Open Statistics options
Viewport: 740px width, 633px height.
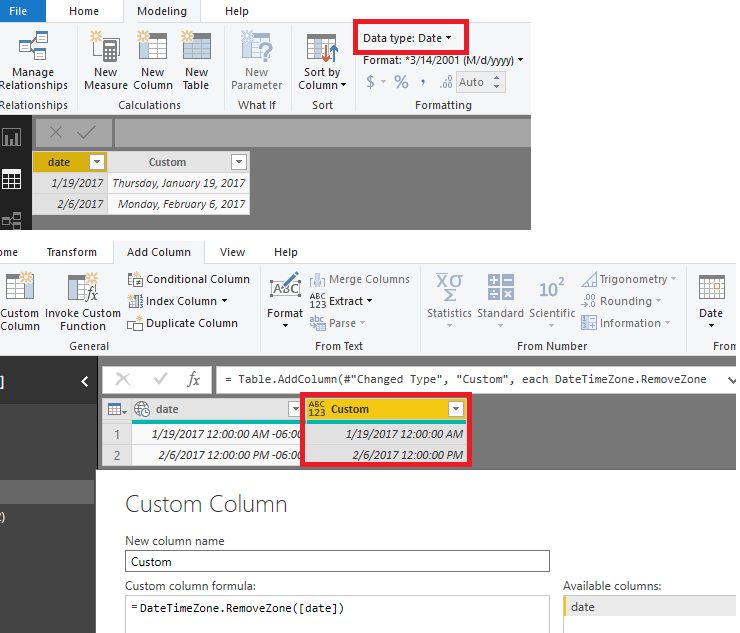coord(449,301)
